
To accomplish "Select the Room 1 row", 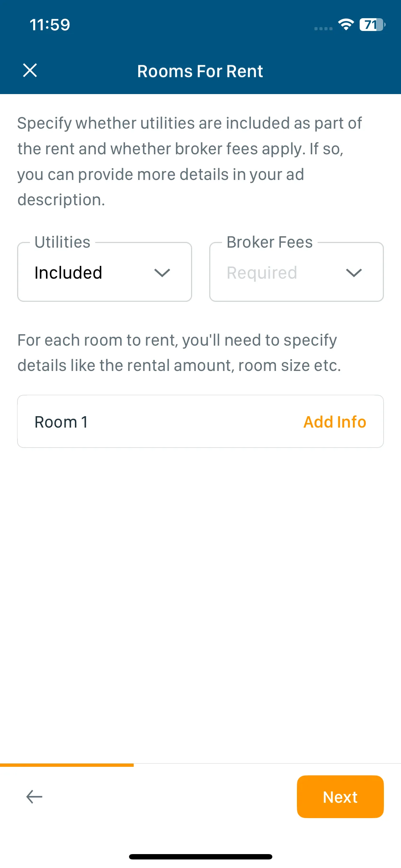I will pyautogui.click(x=200, y=421).
